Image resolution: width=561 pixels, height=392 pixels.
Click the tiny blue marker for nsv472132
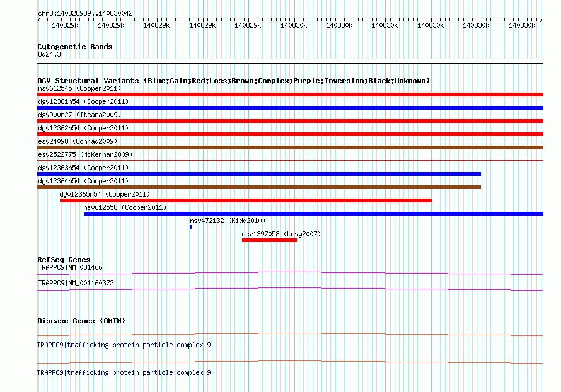point(191,227)
